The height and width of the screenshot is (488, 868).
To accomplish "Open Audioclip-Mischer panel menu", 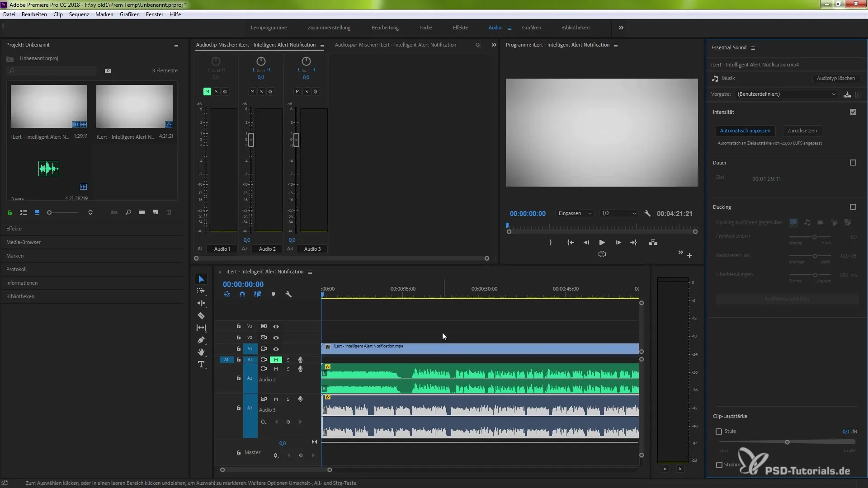I will (322, 45).
